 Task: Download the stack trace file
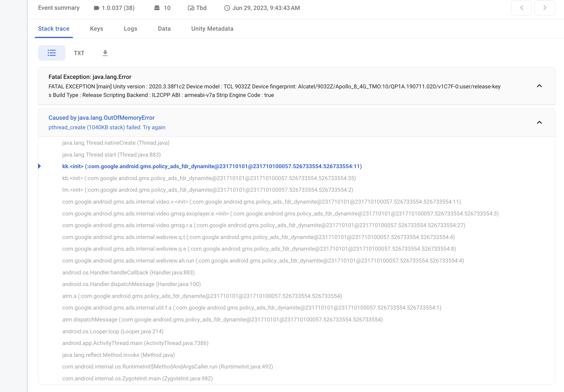pyautogui.click(x=105, y=53)
